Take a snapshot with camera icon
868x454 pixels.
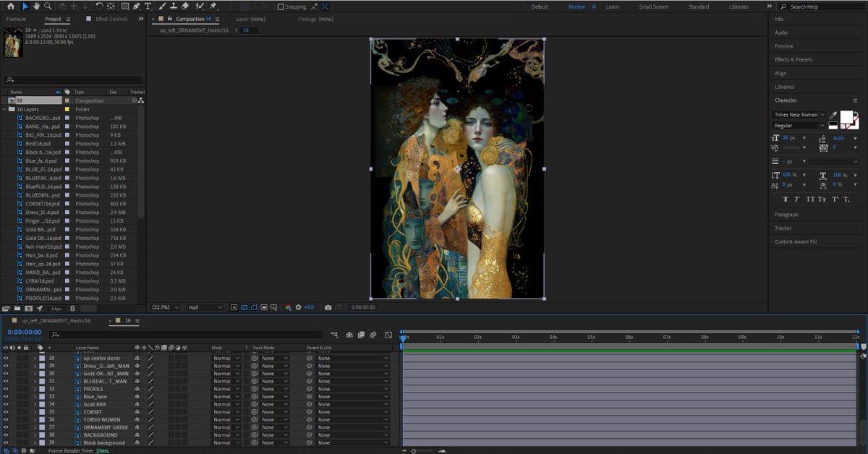click(328, 307)
